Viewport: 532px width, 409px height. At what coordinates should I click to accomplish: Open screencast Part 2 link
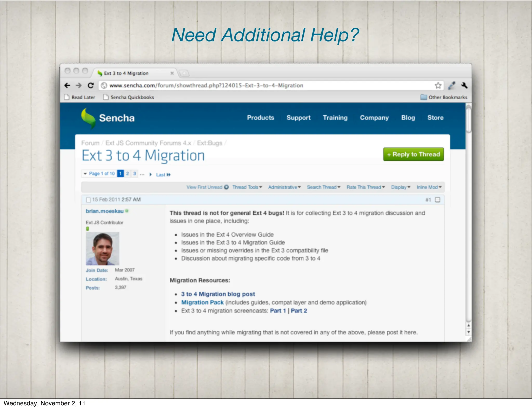point(299,311)
